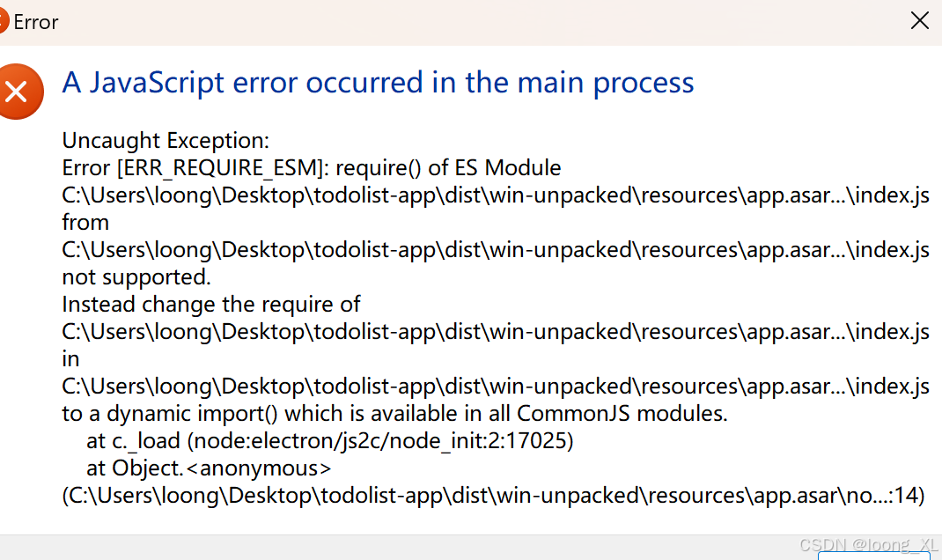Click the "to a dynamic import()" line
The width and height of the screenshot is (942, 560).
click(x=394, y=414)
